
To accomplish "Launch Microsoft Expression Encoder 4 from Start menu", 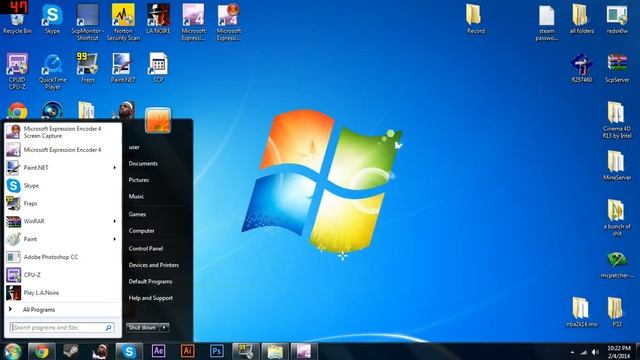I will point(62,150).
